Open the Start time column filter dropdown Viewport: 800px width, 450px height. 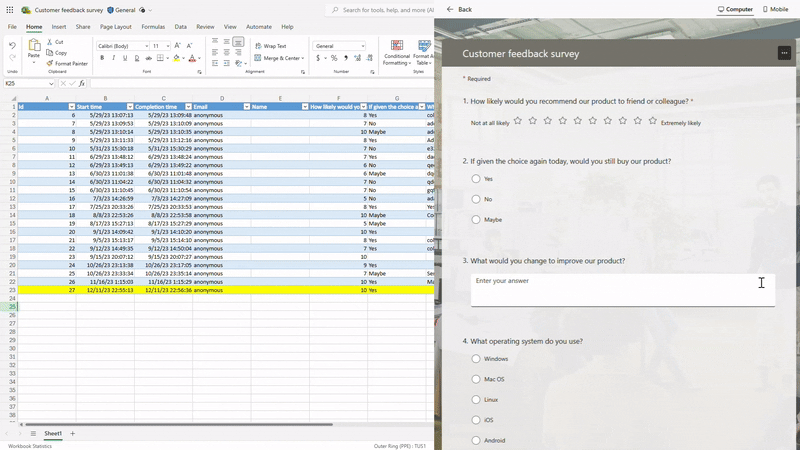click(129, 106)
